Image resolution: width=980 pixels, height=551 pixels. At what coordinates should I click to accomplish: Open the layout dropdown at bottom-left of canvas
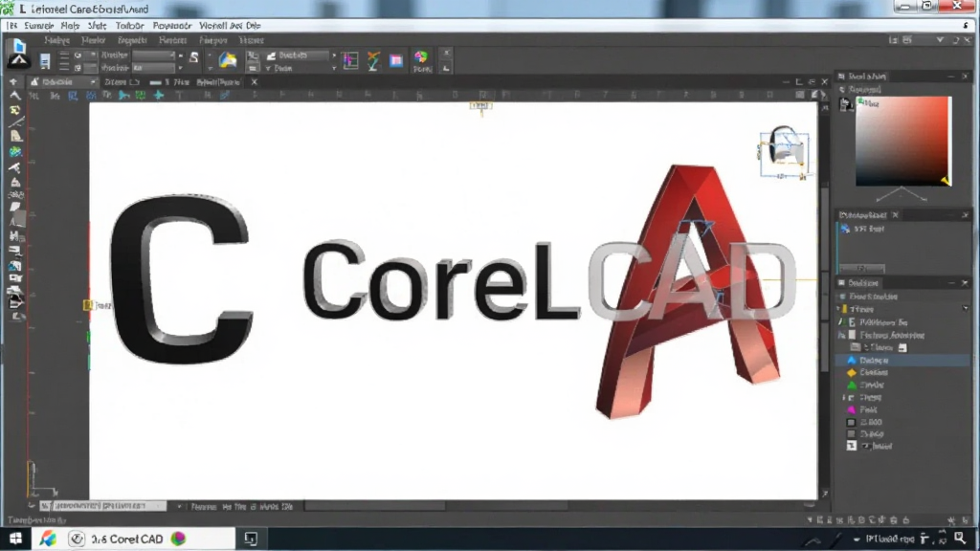pyautogui.click(x=179, y=506)
